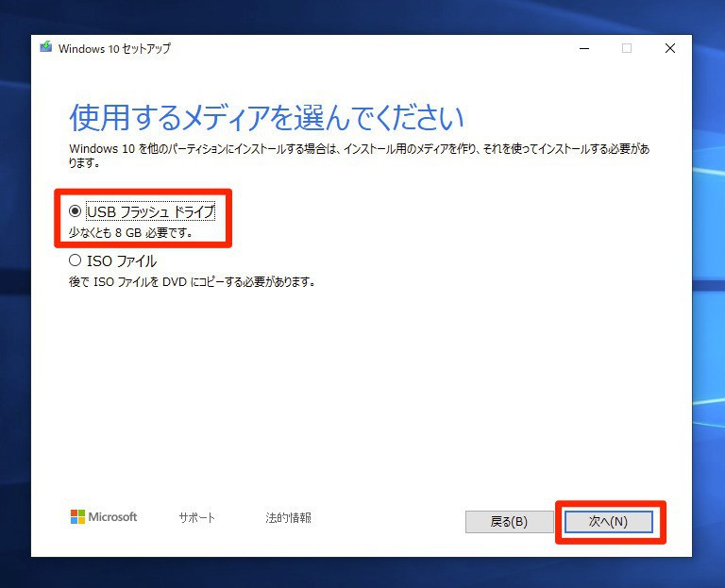Viewport: 725px width, 588px height.
Task: Close the Windows 10 セットアップ window
Action: [670, 48]
